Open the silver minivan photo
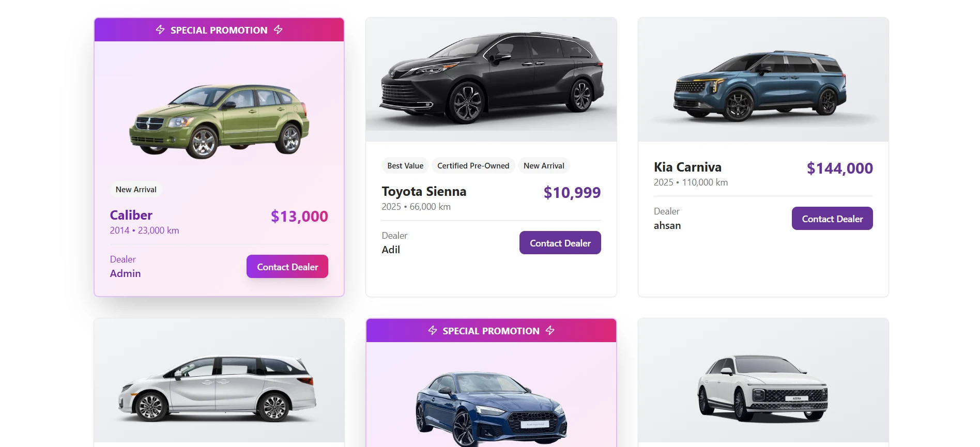This screenshot has width=980, height=447. point(219,389)
